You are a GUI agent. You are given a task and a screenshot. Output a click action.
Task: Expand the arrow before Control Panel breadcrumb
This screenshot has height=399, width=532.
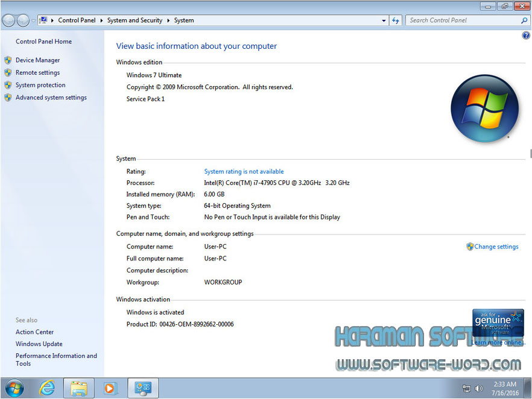(x=52, y=20)
